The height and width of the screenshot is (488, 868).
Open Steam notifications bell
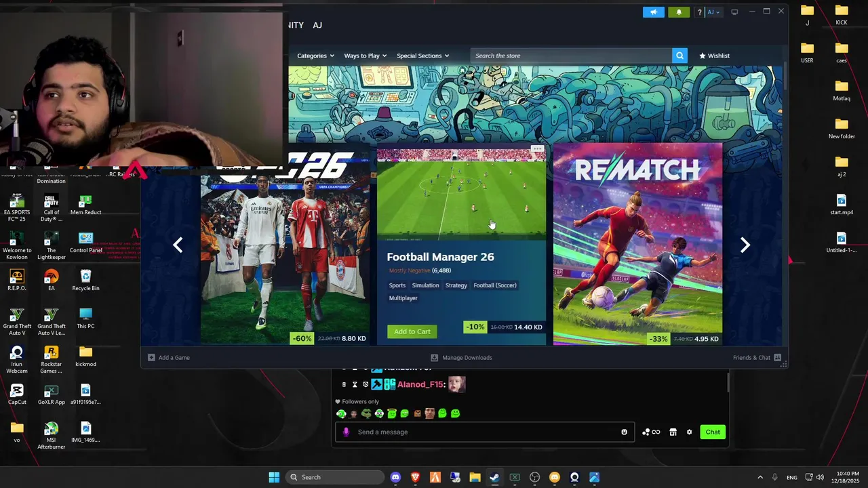click(679, 12)
